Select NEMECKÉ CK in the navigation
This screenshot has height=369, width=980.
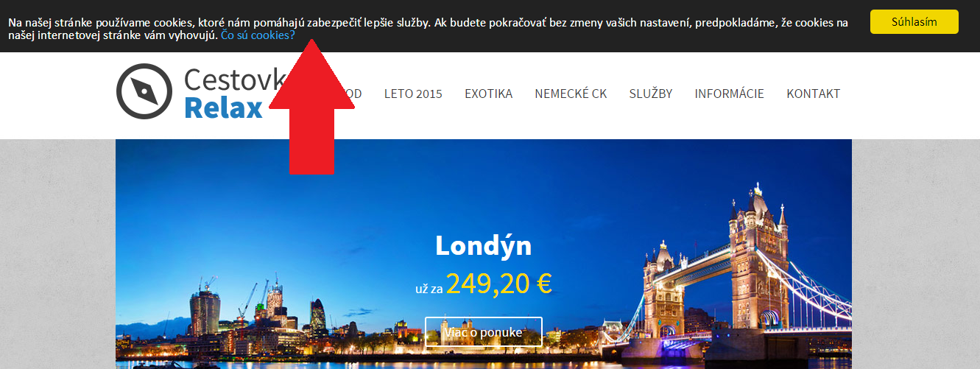tap(571, 94)
